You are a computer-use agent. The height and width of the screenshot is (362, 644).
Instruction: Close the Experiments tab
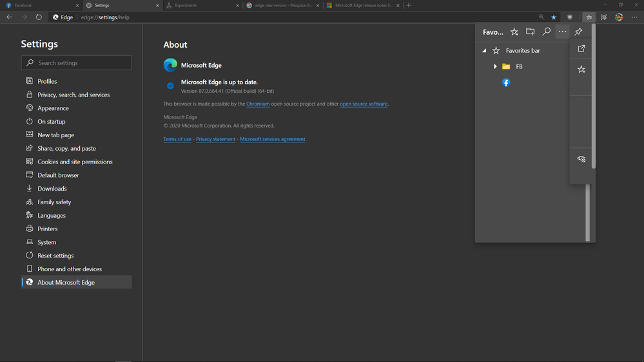(x=237, y=5)
